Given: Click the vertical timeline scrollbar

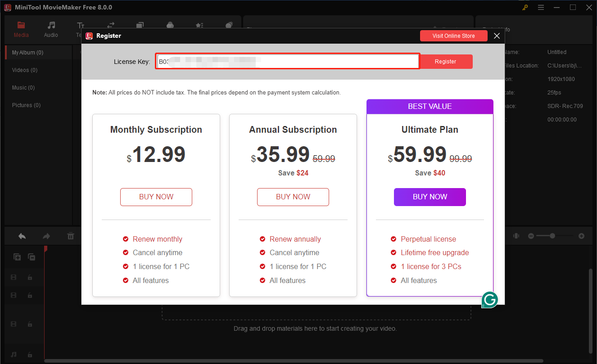Looking at the screenshot, I should [591, 310].
